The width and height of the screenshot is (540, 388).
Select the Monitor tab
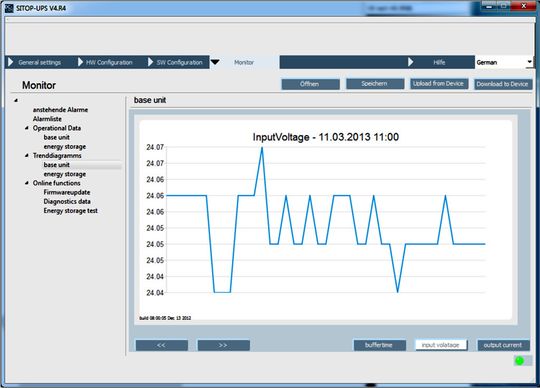click(x=244, y=62)
